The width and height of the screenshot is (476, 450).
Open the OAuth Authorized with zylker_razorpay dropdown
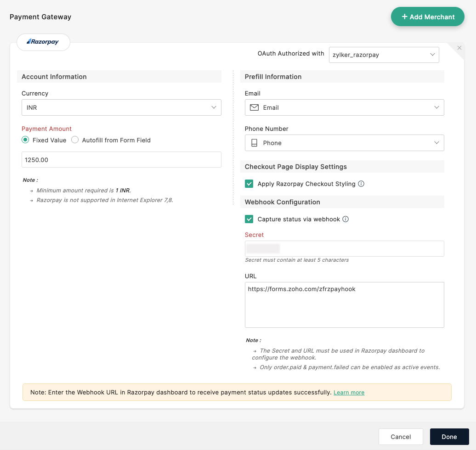coord(384,55)
